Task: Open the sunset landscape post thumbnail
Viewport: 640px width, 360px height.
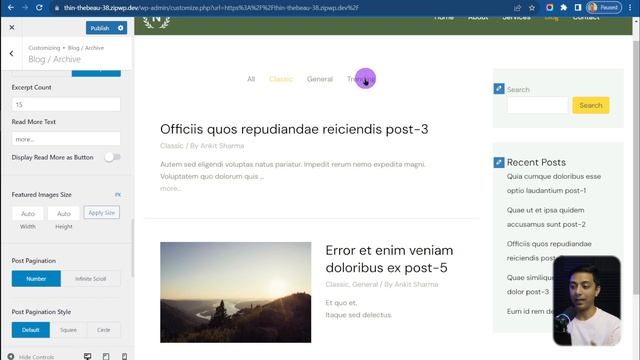Action: 236,292
